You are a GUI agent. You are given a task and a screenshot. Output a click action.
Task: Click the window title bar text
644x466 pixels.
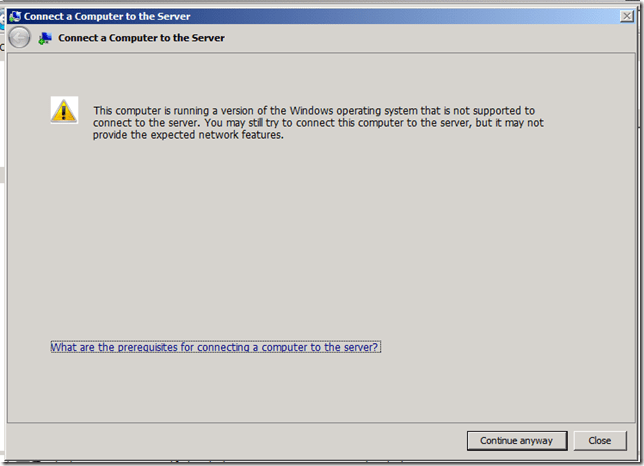107,16
